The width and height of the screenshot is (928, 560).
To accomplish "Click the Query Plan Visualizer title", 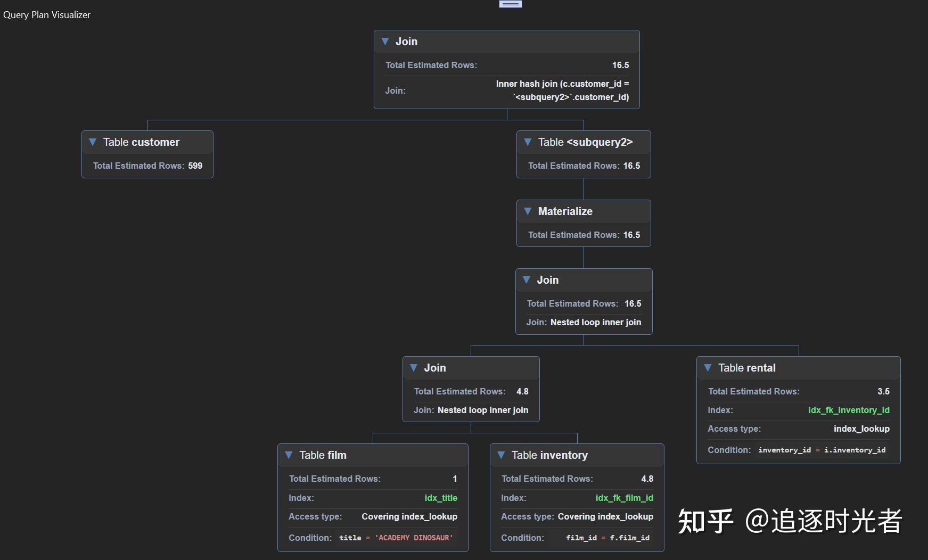I will tap(47, 14).
